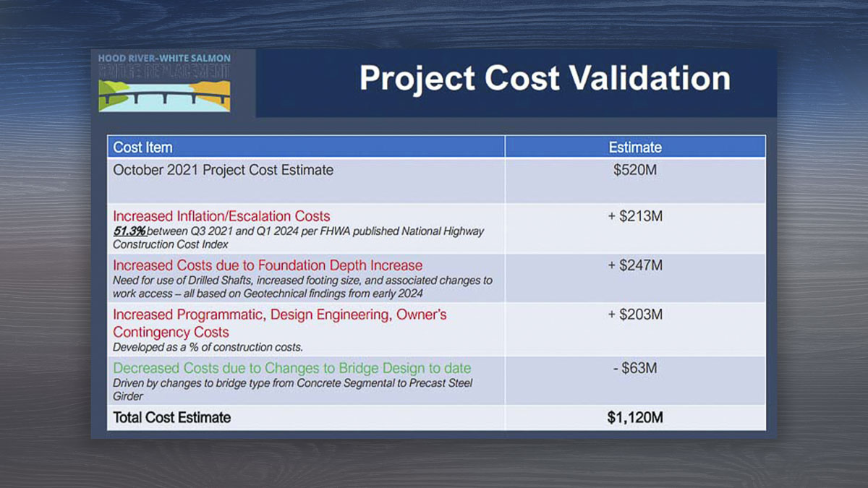Click the $520M estimate value
This screenshot has width=868, height=488.
click(634, 171)
